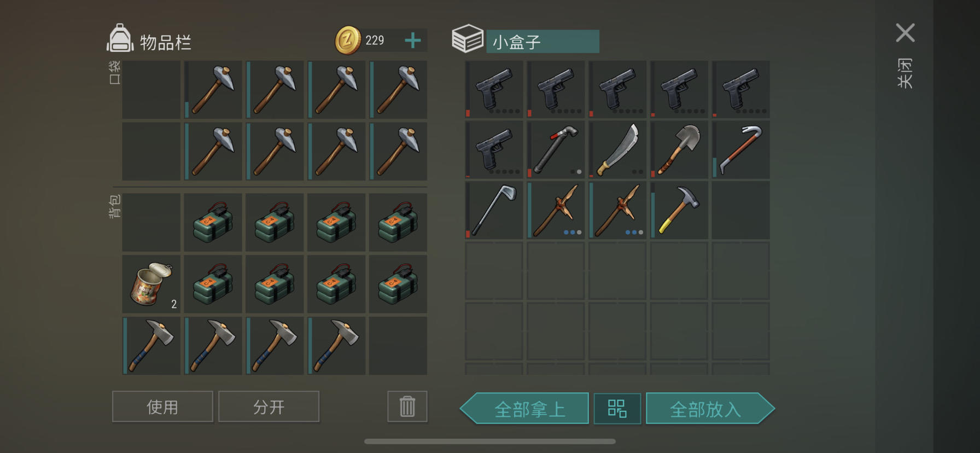
Task: Select the machete in the small box
Action: pos(617,149)
